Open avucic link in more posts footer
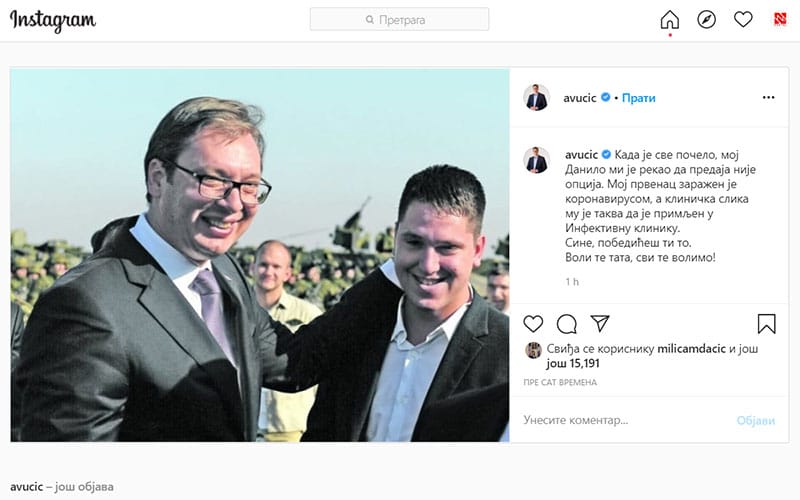800x500 pixels. (x=27, y=487)
